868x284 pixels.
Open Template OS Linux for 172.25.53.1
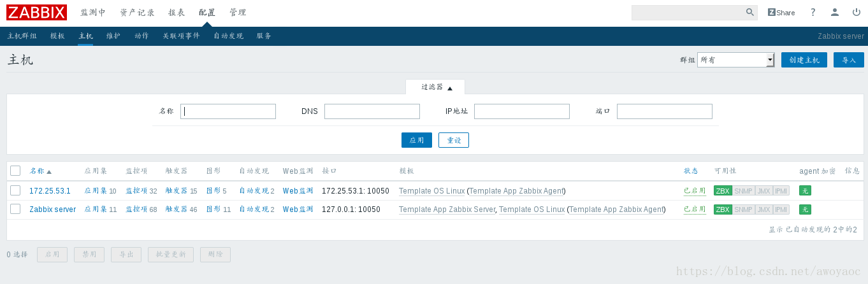point(432,191)
